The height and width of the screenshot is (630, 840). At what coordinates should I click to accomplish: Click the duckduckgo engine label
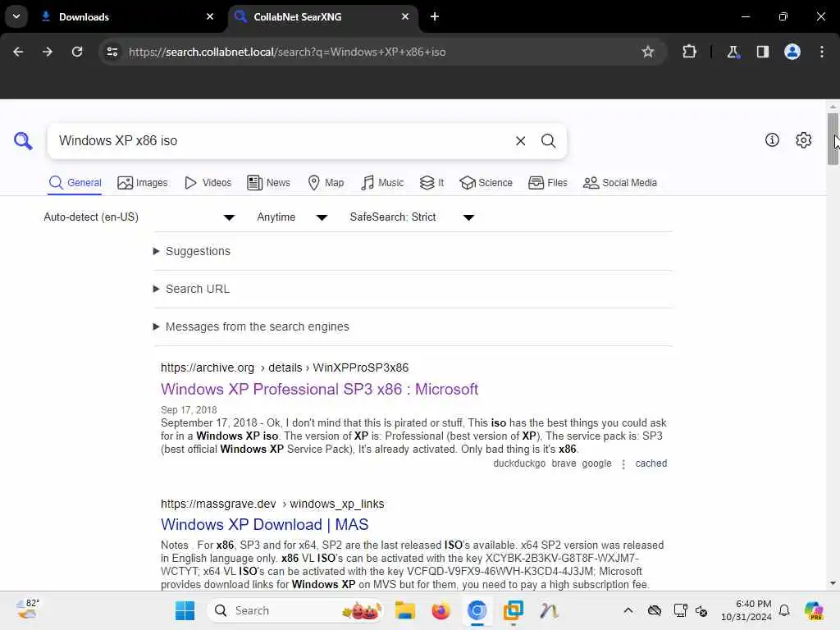[519, 463]
